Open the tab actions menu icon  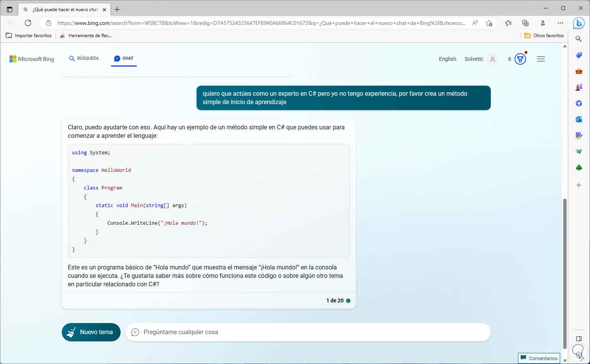coord(10,10)
